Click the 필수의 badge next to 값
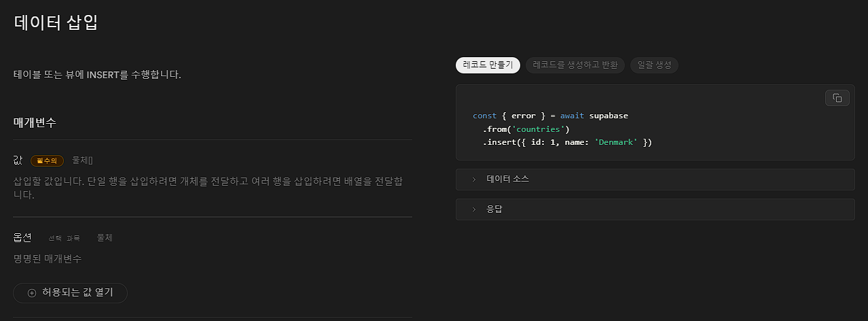Viewport: 868px width, 321px height. [47, 160]
